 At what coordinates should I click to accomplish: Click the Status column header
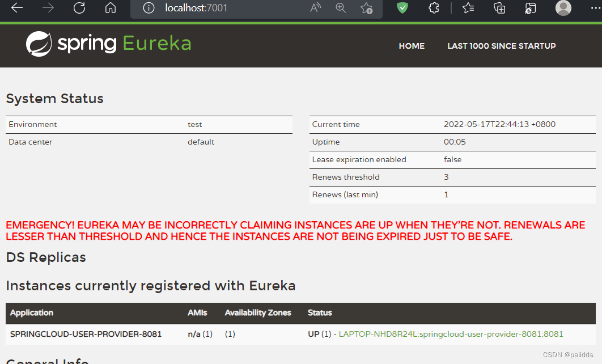[320, 313]
